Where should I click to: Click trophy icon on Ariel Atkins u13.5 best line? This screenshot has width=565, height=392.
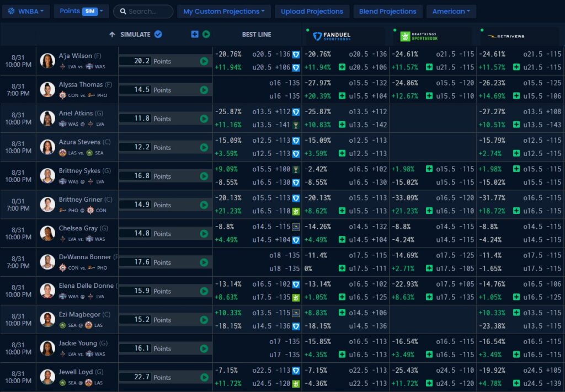point(296,125)
